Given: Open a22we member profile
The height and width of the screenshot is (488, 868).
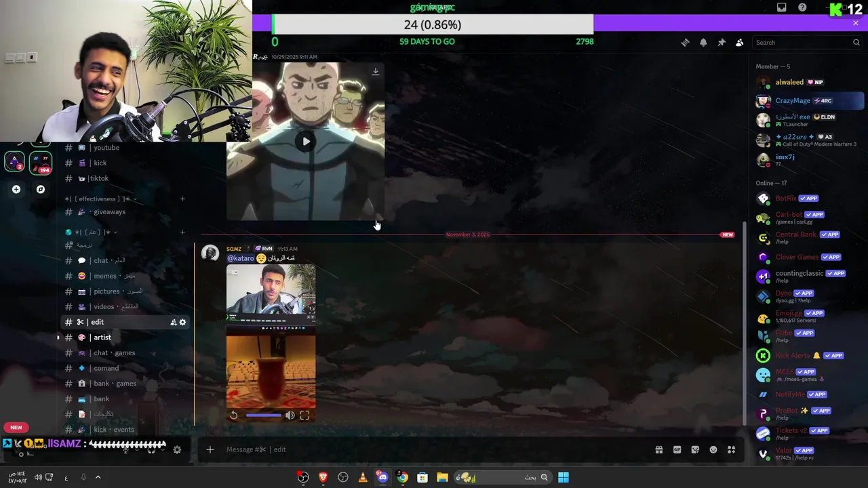Looking at the screenshot, I should pyautogui.click(x=810, y=140).
